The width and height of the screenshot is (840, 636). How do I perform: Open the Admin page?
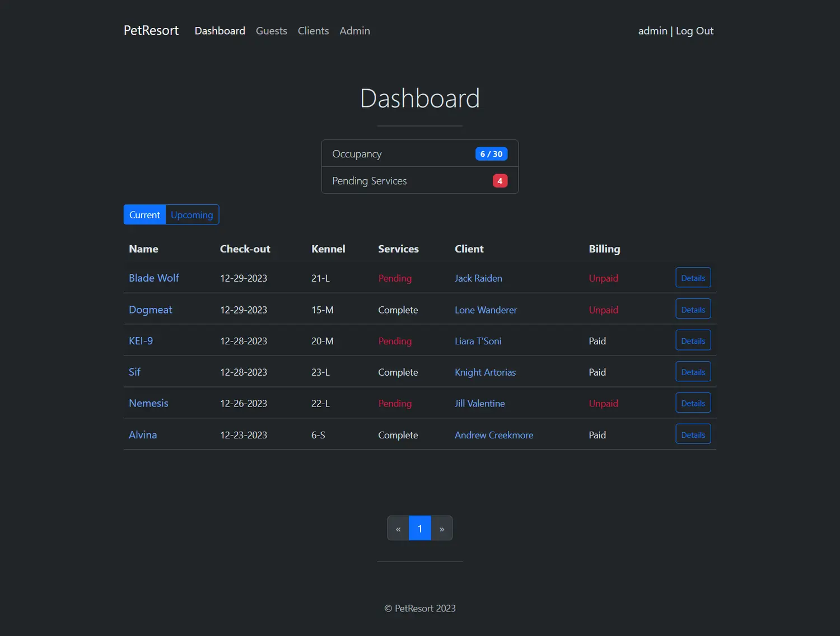354,31
